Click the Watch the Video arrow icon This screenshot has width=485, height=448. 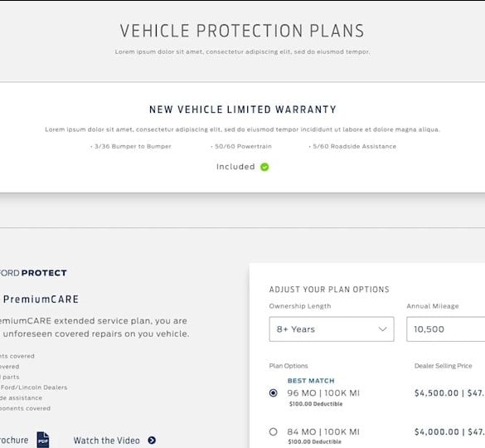[x=152, y=441]
